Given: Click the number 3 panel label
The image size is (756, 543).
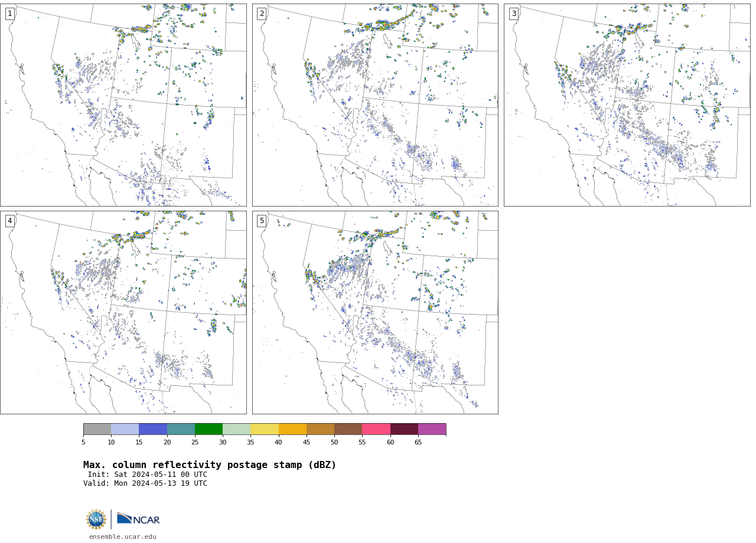Looking at the screenshot, I should pyautogui.click(x=513, y=14).
